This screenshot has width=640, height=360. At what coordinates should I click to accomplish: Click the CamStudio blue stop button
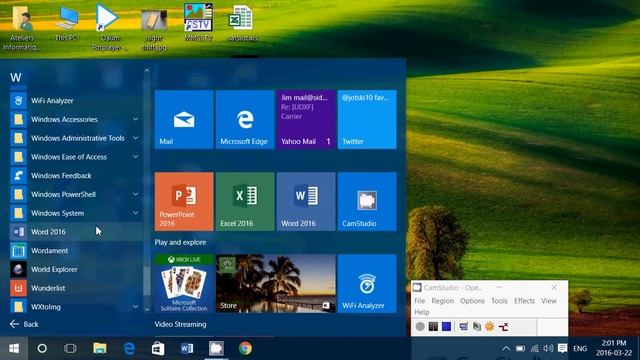click(x=447, y=327)
